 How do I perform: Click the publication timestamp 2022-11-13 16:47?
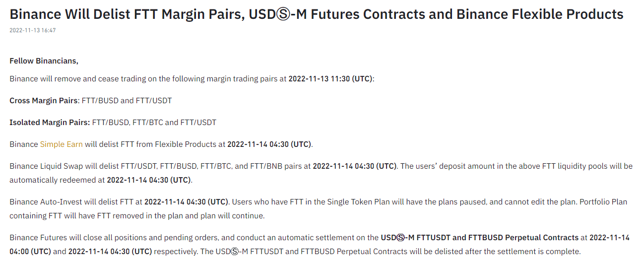coord(33,30)
